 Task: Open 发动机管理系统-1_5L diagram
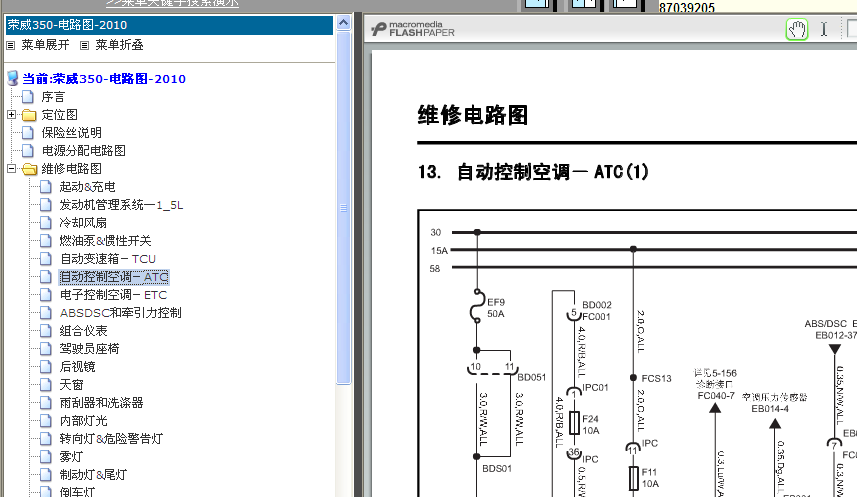tap(121, 205)
